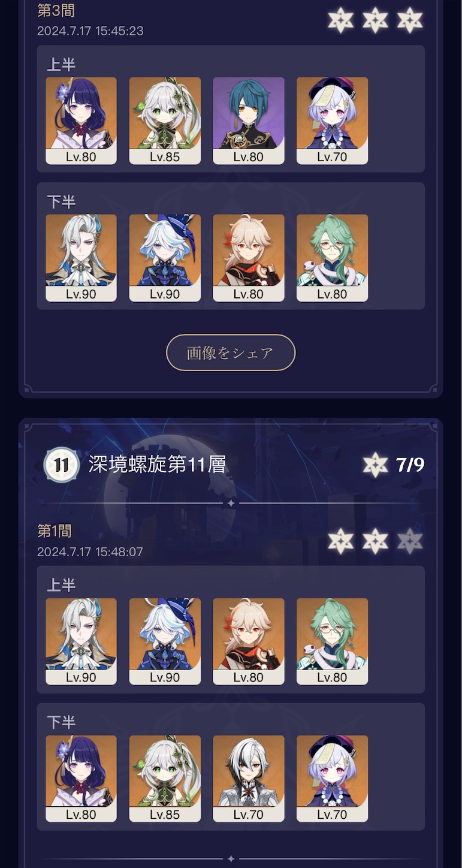Select Neuvillette Lv.90 portrait in 第3間 下半
Image resolution: width=462 pixels, height=868 pixels.
(x=81, y=258)
